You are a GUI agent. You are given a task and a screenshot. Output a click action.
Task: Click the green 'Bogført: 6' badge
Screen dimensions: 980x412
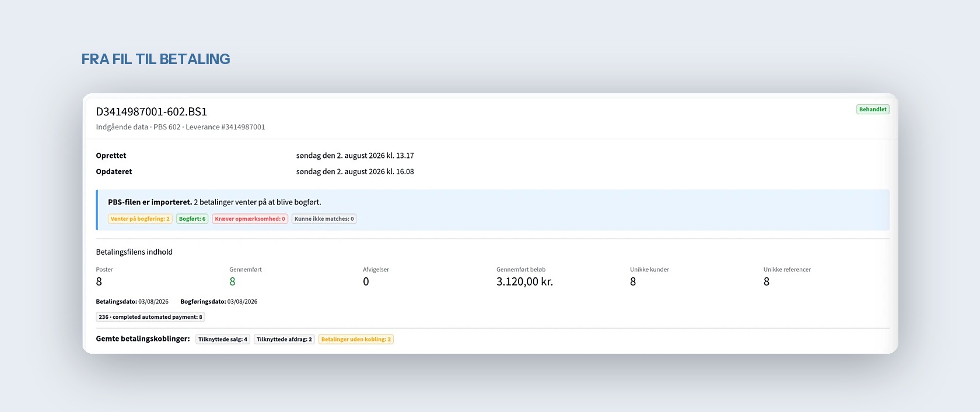[x=192, y=219]
